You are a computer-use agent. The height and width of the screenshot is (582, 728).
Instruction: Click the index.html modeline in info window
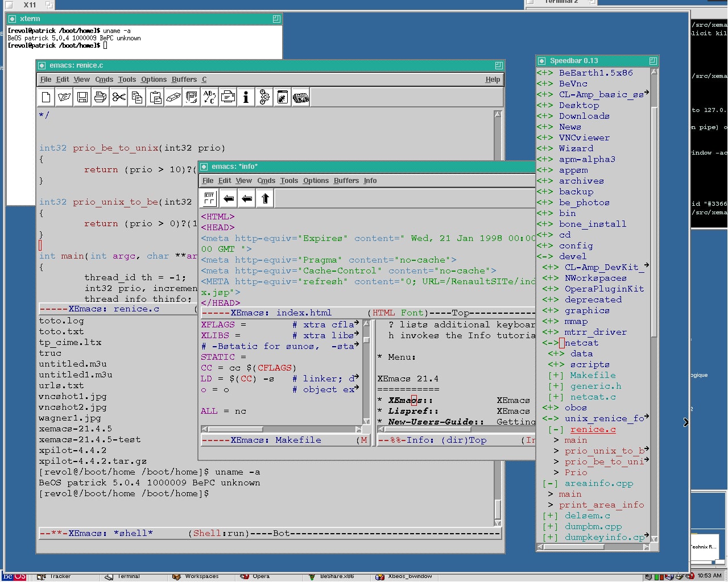(x=368, y=313)
